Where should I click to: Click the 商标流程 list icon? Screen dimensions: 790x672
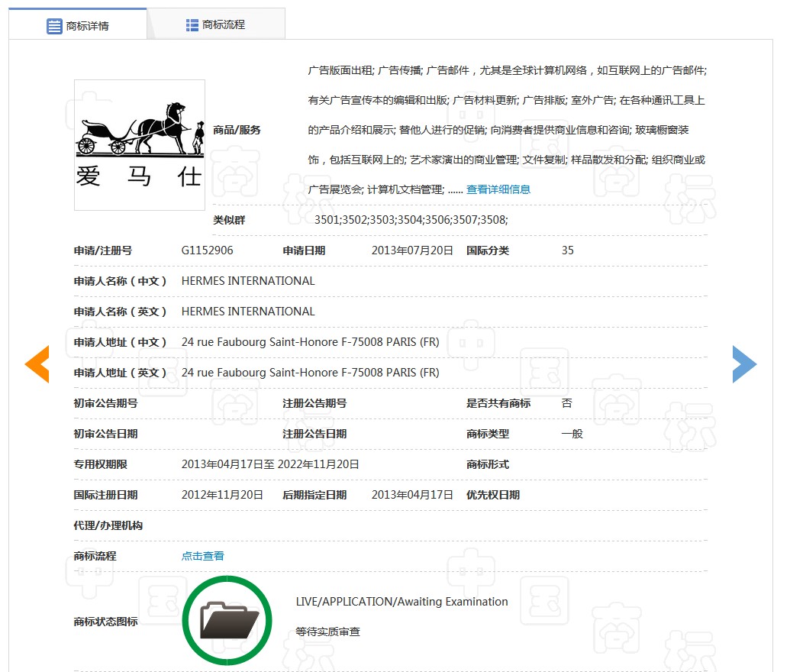[x=192, y=24]
